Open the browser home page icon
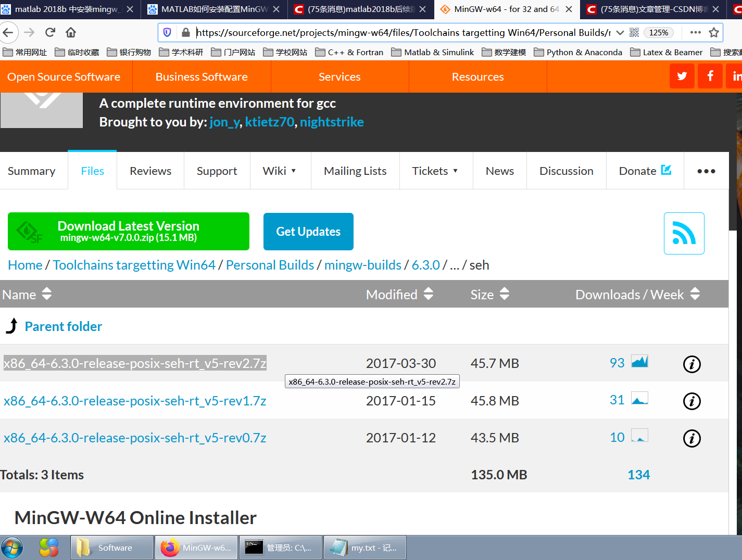742x560 pixels. 71,32
